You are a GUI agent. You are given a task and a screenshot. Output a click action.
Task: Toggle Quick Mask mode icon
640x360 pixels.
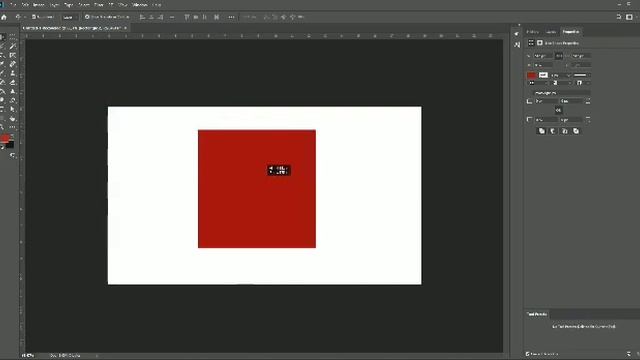pyautogui.click(x=13, y=156)
